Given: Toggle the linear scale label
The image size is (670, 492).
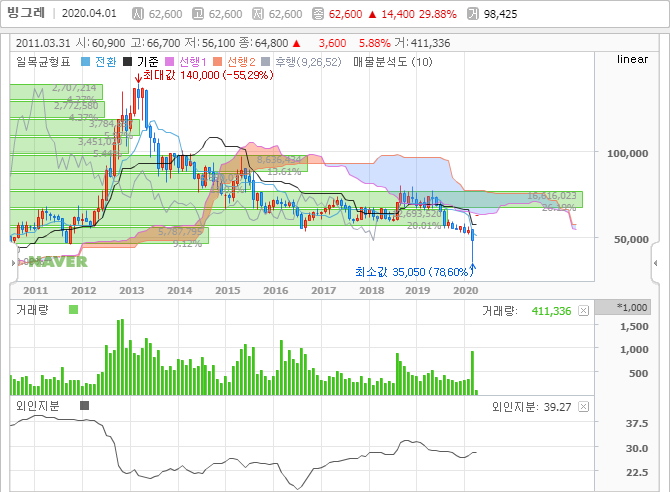Looking at the screenshot, I should [632, 59].
